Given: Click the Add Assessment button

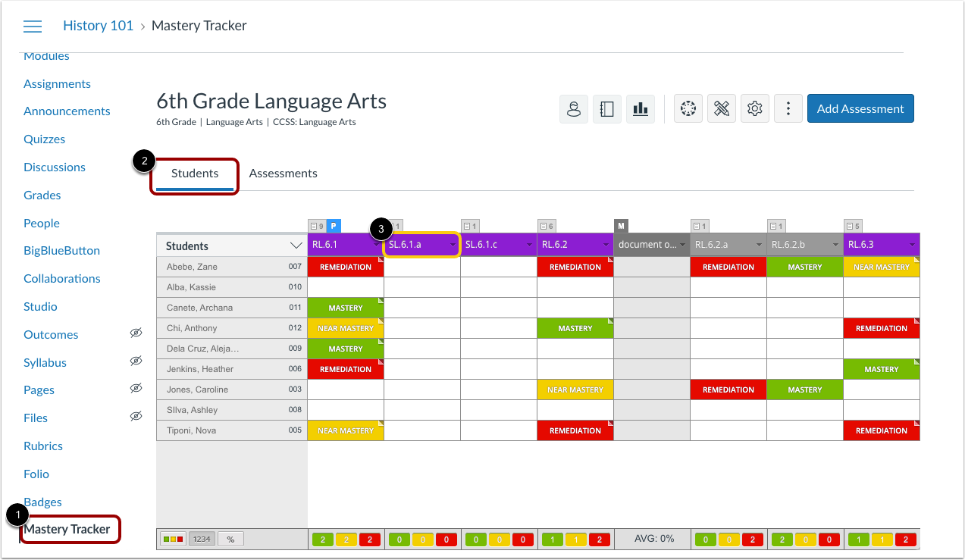Looking at the screenshot, I should point(860,108).
